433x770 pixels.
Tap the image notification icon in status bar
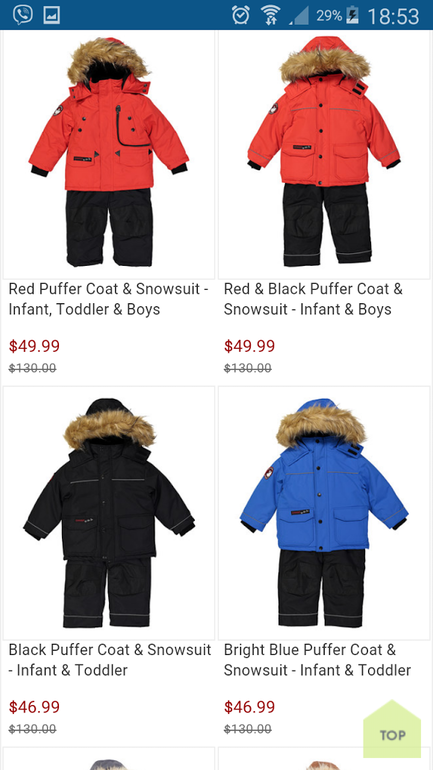pos(52,15)
